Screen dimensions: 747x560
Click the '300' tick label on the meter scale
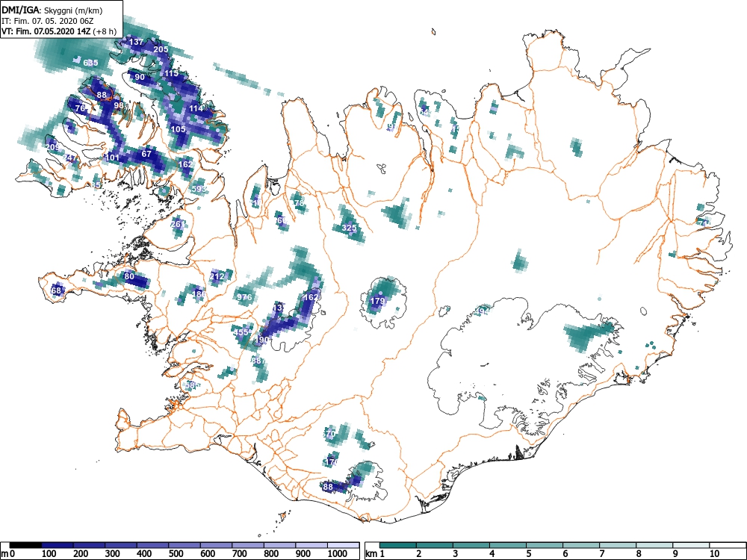(x=113, y=554)
